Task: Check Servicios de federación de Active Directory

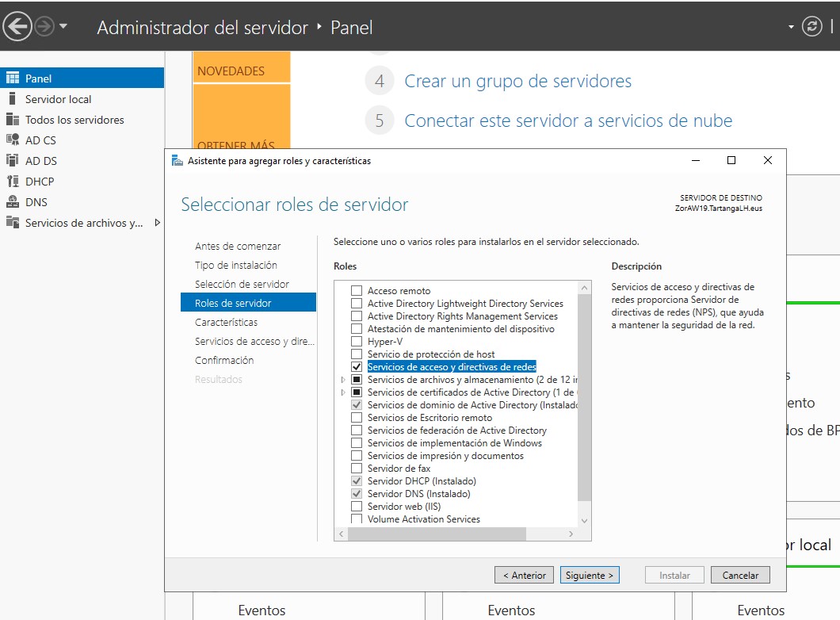Action: (x=357, y=431)
